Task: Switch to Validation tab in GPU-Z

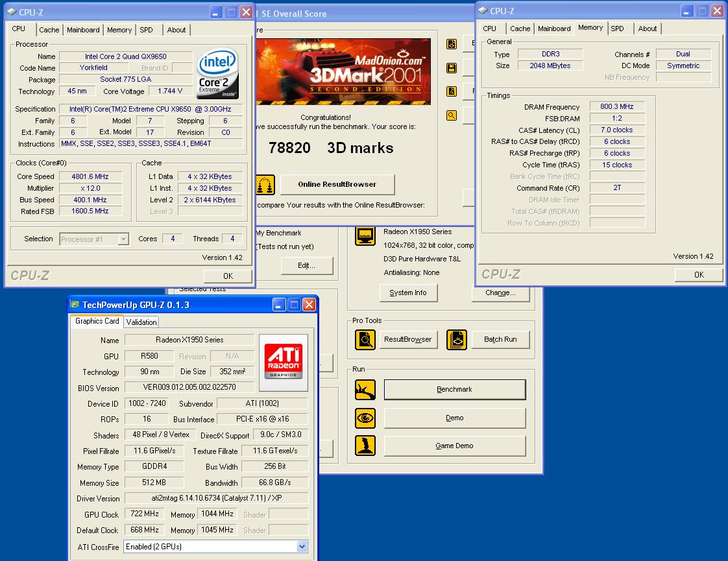Action: coord(141,322)
